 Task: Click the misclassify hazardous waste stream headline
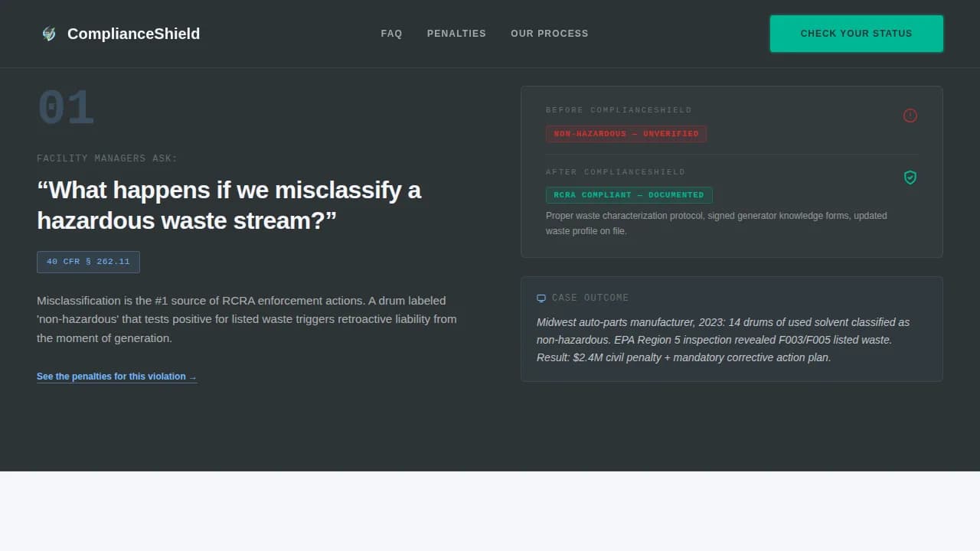pos(229,205)
